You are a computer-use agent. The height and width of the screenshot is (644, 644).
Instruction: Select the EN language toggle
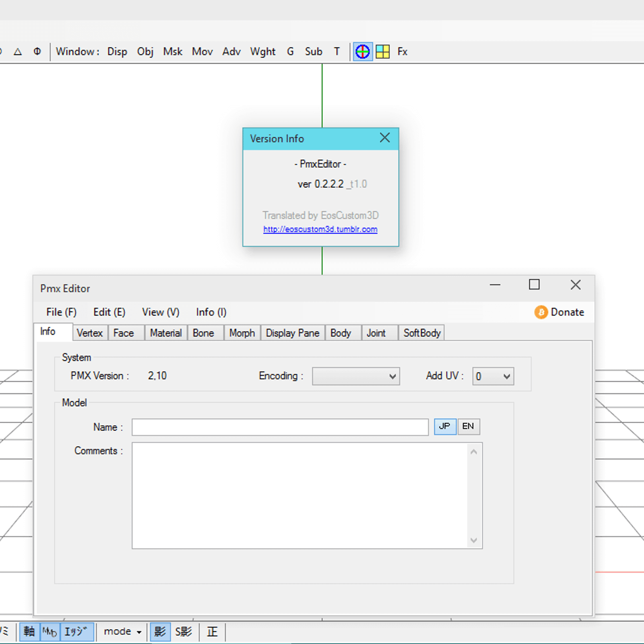(468, 426)
